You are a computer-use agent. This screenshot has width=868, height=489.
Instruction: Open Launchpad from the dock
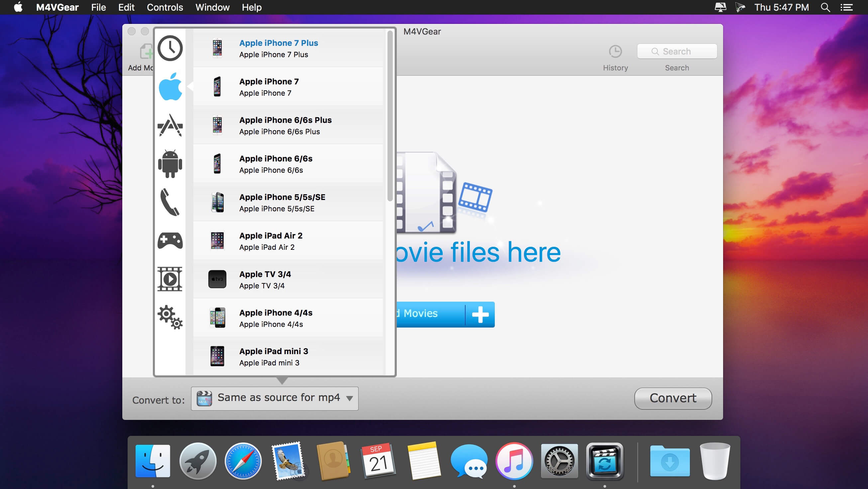point(198,461)
